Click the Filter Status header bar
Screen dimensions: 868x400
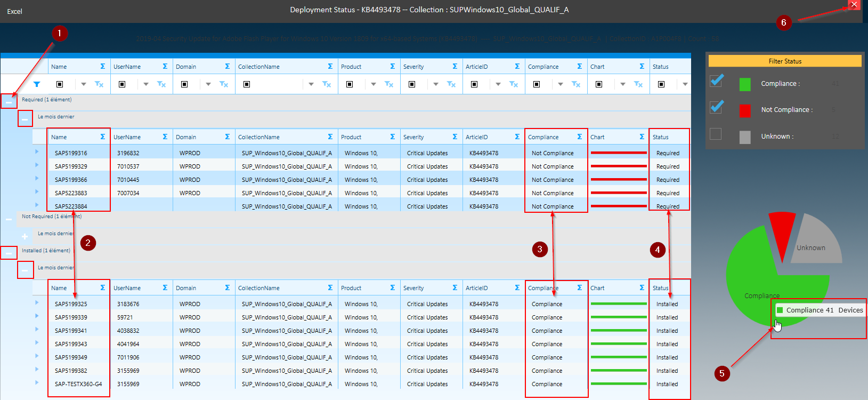pyautogui.click(x=785, y=61)
